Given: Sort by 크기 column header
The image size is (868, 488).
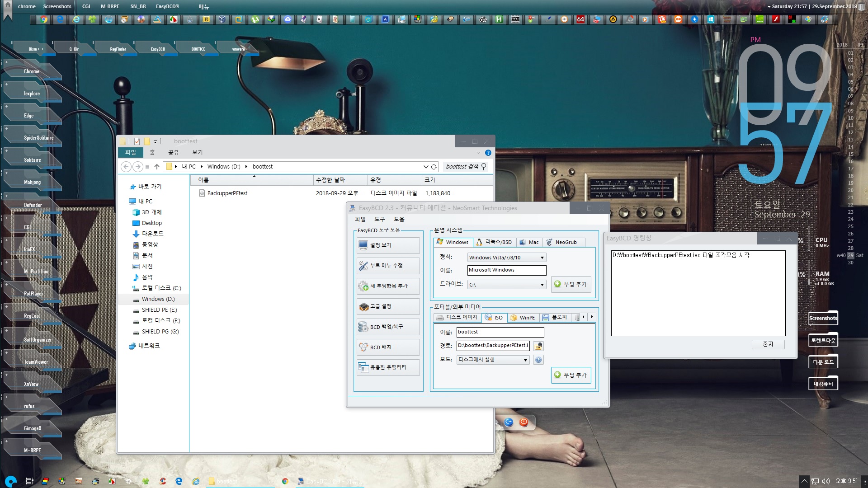Looking at the screenshot, I should [458, 180].
